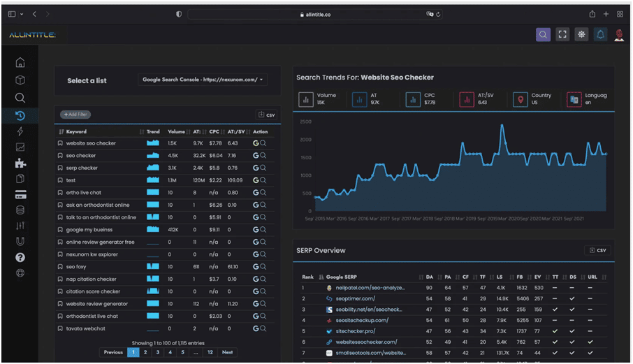
Task: Open the Google Search Console list dropdown
Action: coord(203,80)
